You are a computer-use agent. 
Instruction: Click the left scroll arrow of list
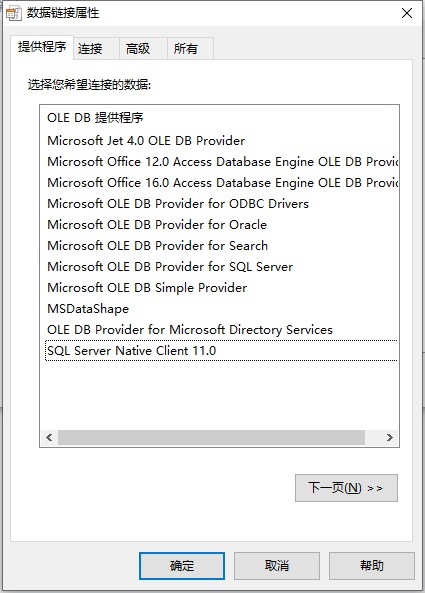coord(49,438)
